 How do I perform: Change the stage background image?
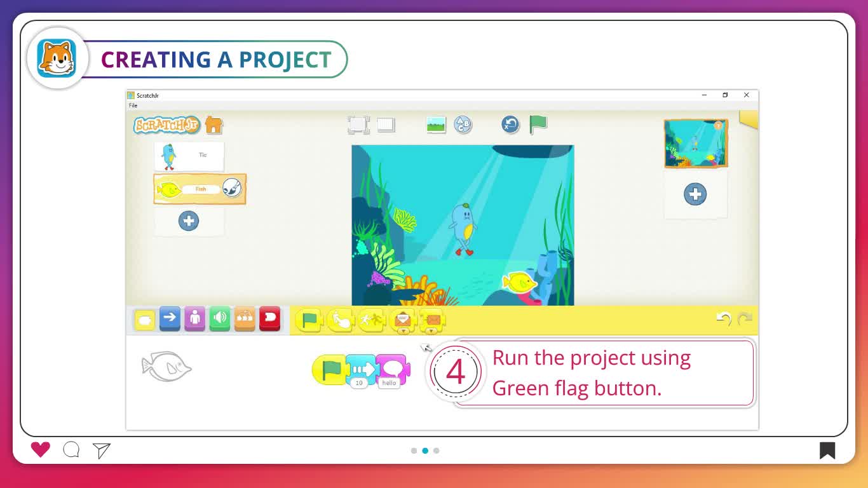(x=436, y=125)
